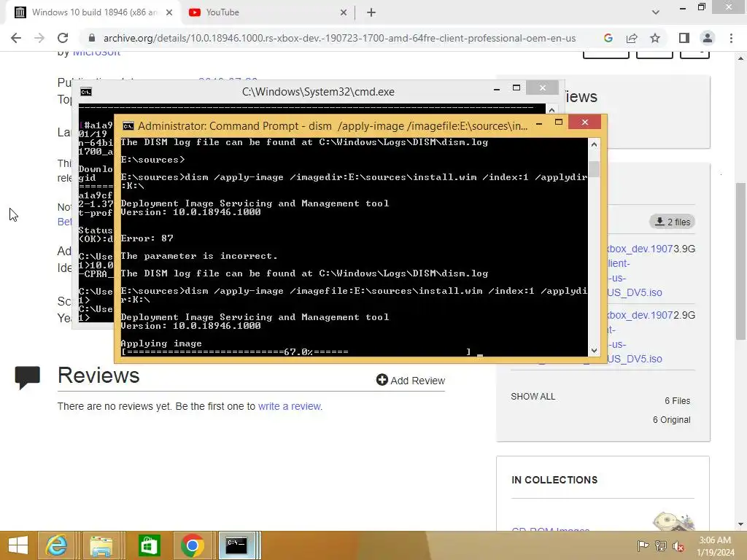Click the Administrator Command Prompt window icon

128,126
